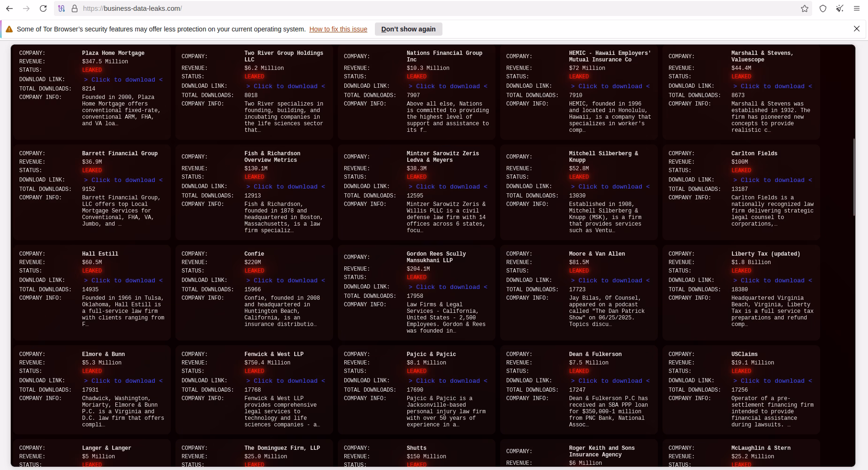
Task: Open the shield security level icon
Action: coord(823,8)
